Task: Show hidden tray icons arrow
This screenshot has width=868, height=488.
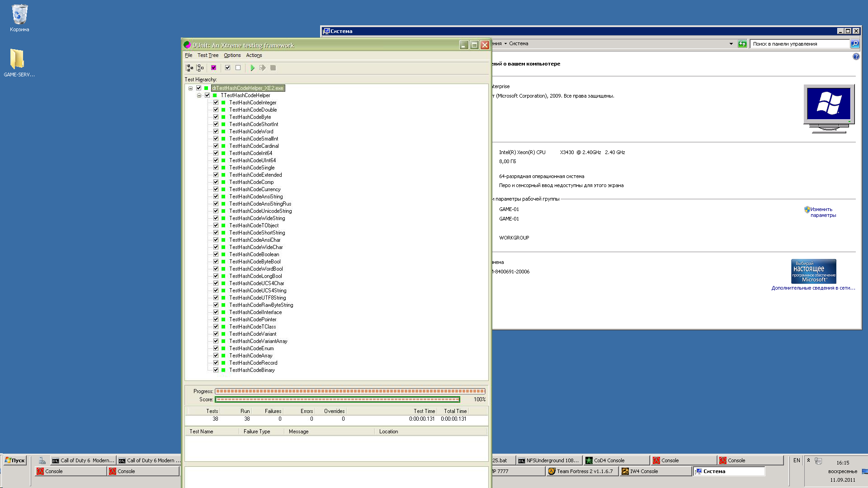Action: [808, 460]
